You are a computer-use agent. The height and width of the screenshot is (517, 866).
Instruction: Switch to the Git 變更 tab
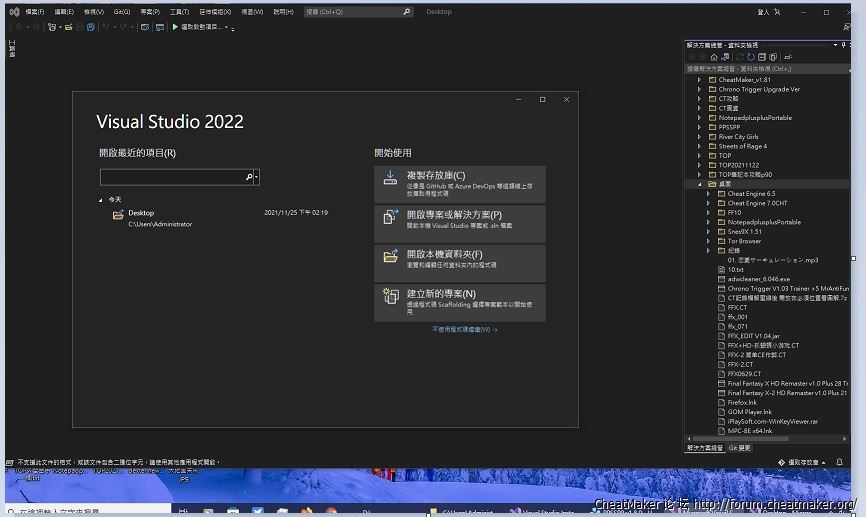pyautogui.click(x=740, y=448)
